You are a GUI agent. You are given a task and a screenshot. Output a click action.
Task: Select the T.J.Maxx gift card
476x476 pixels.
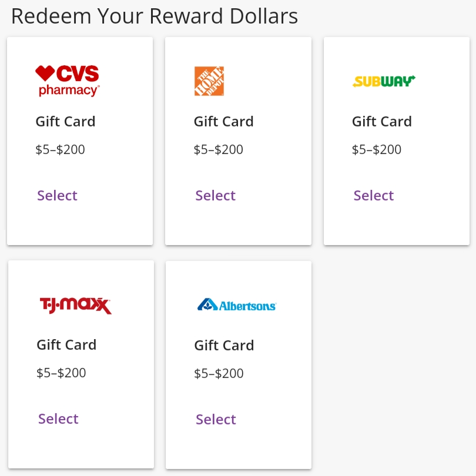[x=58, y=418]
